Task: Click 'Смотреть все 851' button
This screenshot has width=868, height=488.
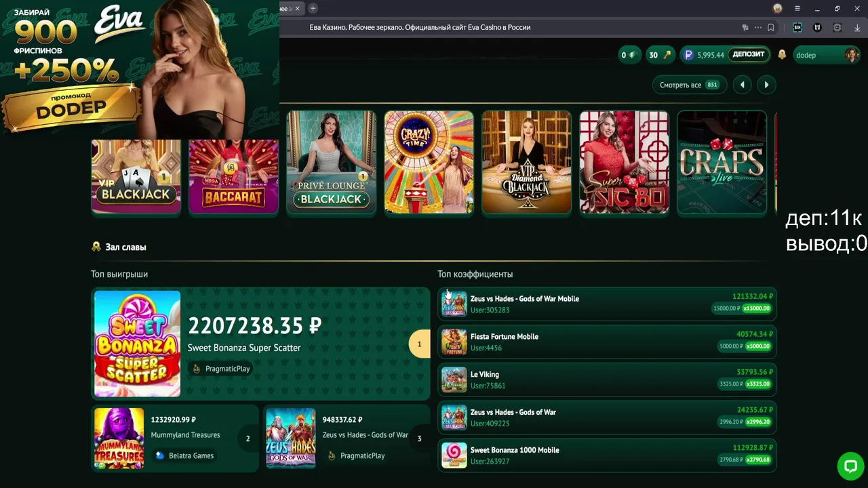Action: point(690,85)
